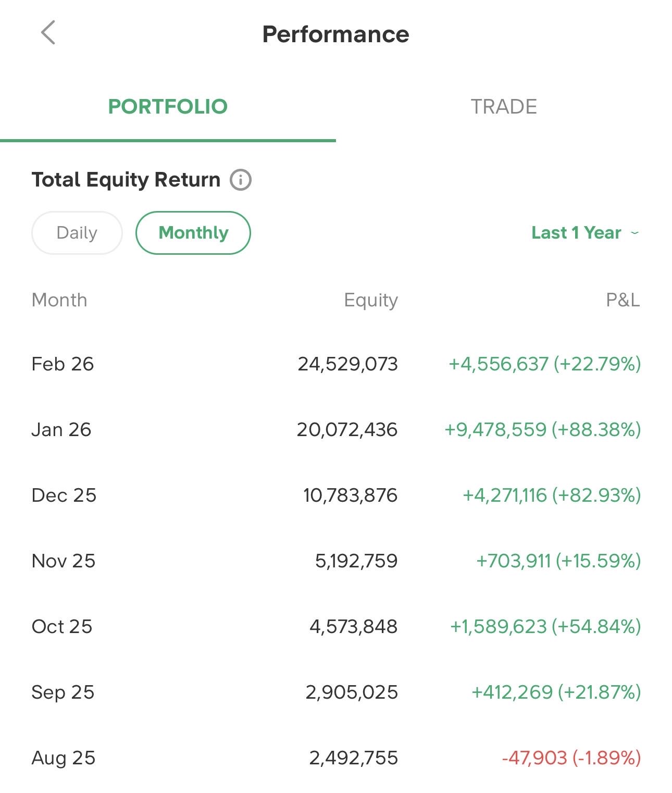Tap the Jan 26 equity amount 20,072,436
Screen dimensions: 672x793
pos(347,429)
